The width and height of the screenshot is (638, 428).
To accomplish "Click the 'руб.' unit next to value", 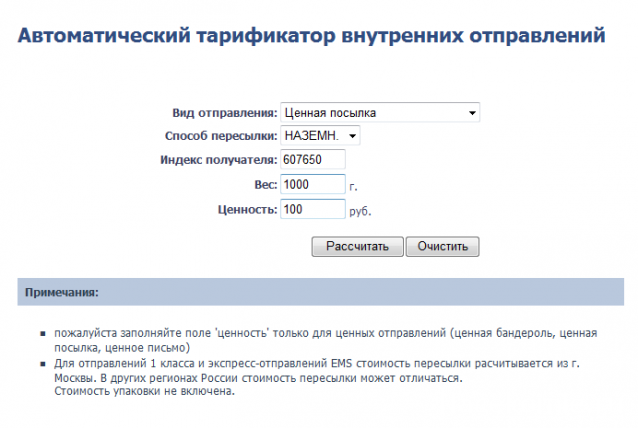I will coord(360,211).
